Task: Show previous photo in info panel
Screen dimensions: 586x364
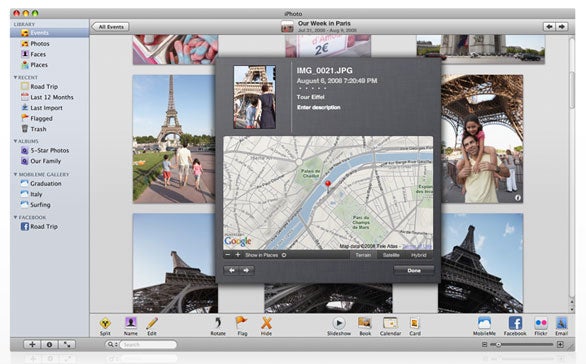Action: pos(232,270)
